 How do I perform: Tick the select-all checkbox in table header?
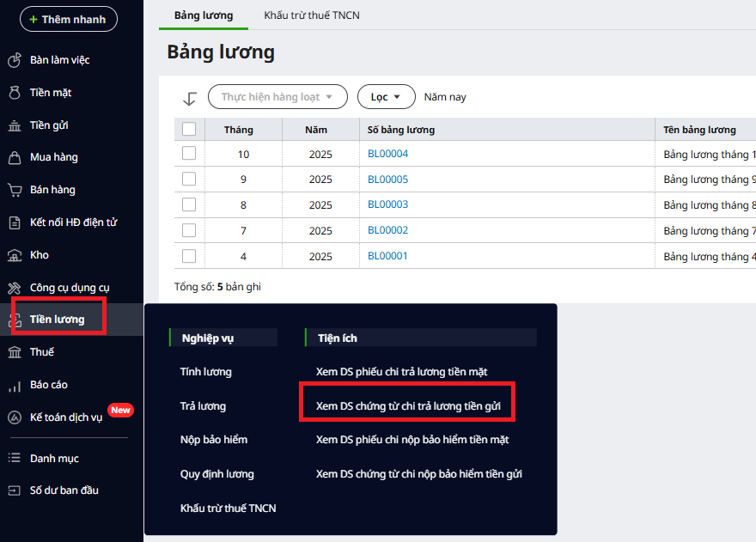189,130
